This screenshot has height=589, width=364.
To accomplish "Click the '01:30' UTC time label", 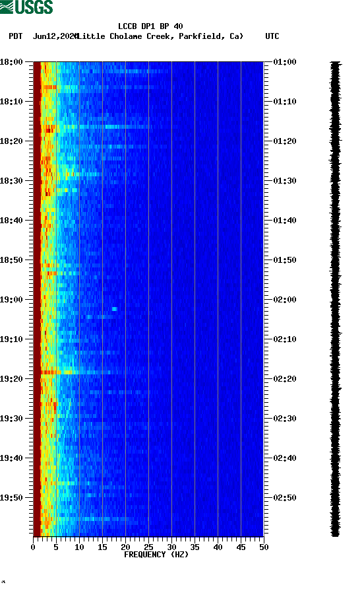I will tap(285, 181).
